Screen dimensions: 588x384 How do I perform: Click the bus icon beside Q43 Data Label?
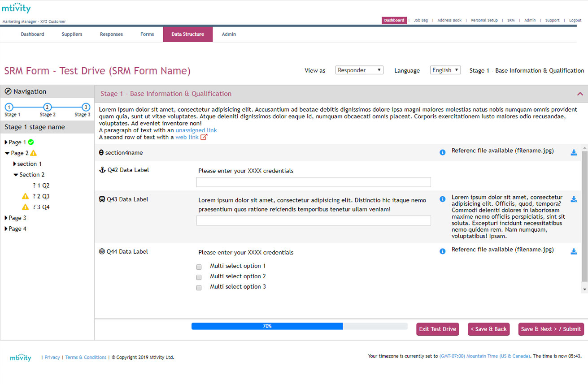pyautogui.click(x=102, y=199)
